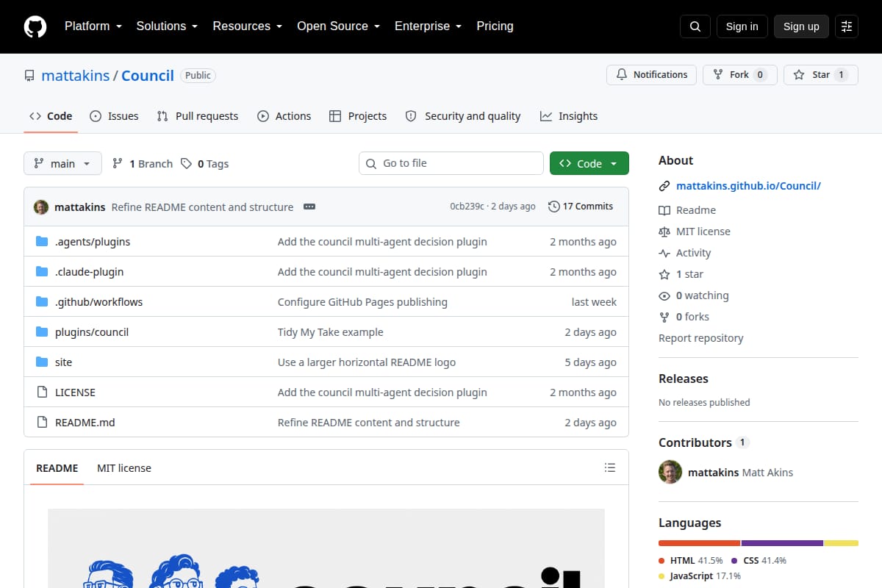Click the .claude-plugin folder icon
882x588 pixels.
tap(42, 272)
